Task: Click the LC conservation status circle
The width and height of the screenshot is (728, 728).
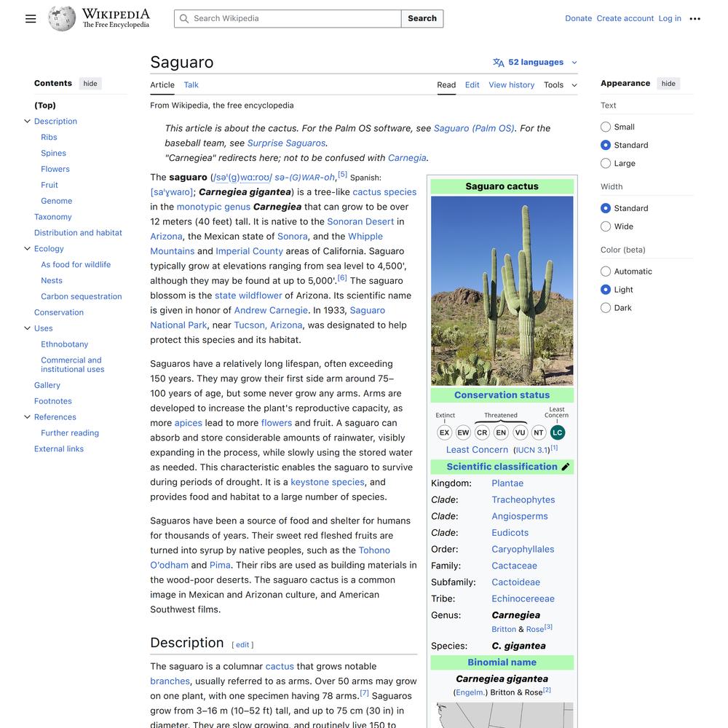Action: [x=557, y=432]
